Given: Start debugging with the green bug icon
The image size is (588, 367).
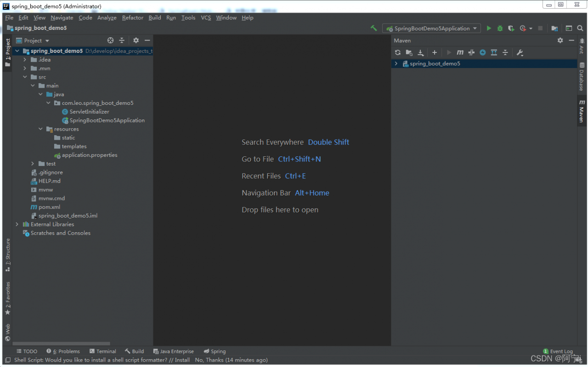Looking at the screenshot, I should 500,28.
